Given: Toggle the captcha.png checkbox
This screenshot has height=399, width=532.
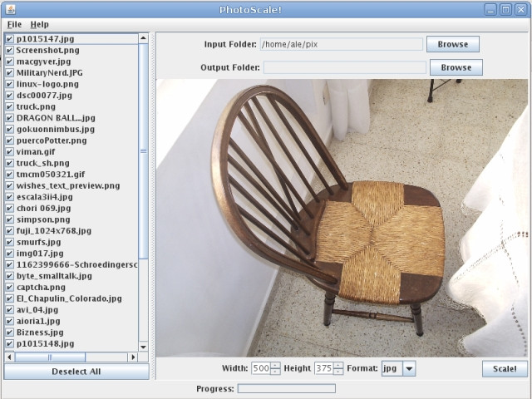Looking at the screenshot, I should pyautogui.click(x=9, y=288).
